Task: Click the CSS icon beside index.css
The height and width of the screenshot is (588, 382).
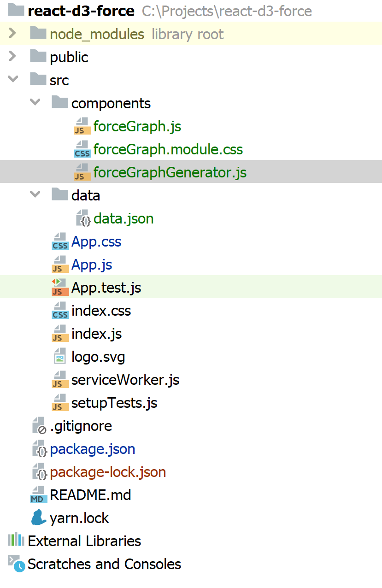Action: (x=60, y=310)
